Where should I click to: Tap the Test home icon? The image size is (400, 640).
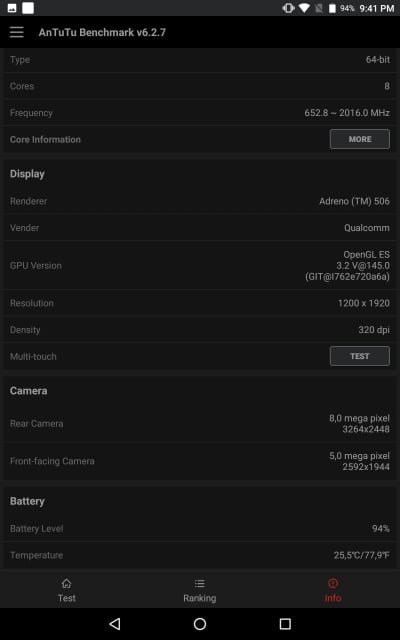pos(66,583)
